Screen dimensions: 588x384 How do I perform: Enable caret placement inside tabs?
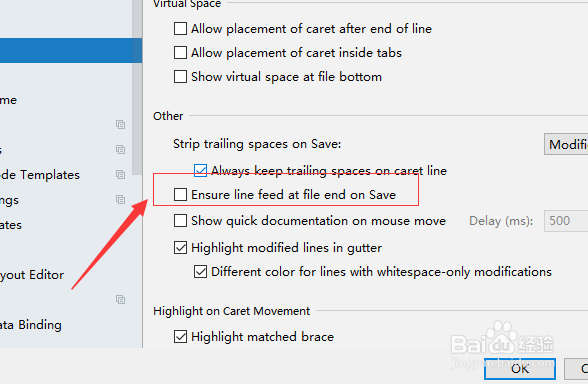[180, 52]
